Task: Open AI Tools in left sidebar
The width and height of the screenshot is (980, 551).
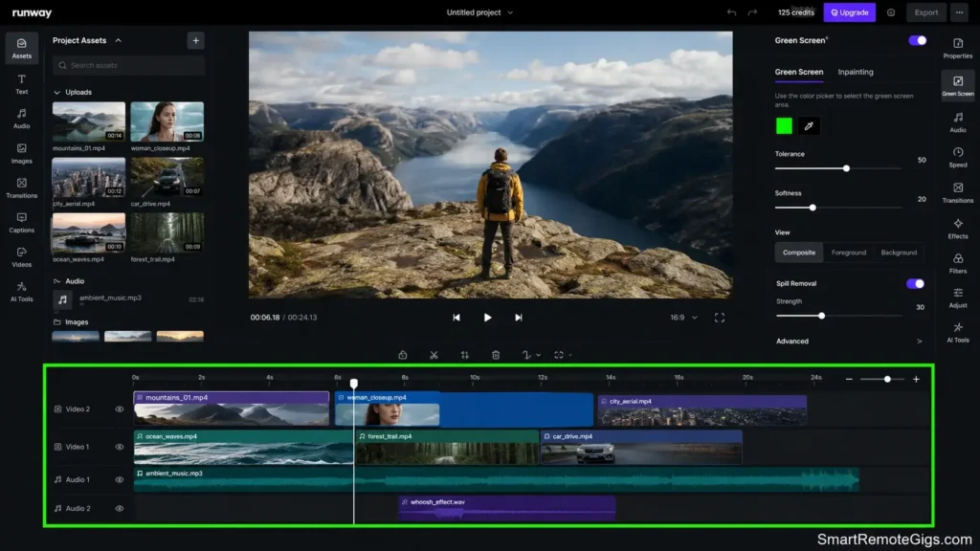Action: click(21, 291)
